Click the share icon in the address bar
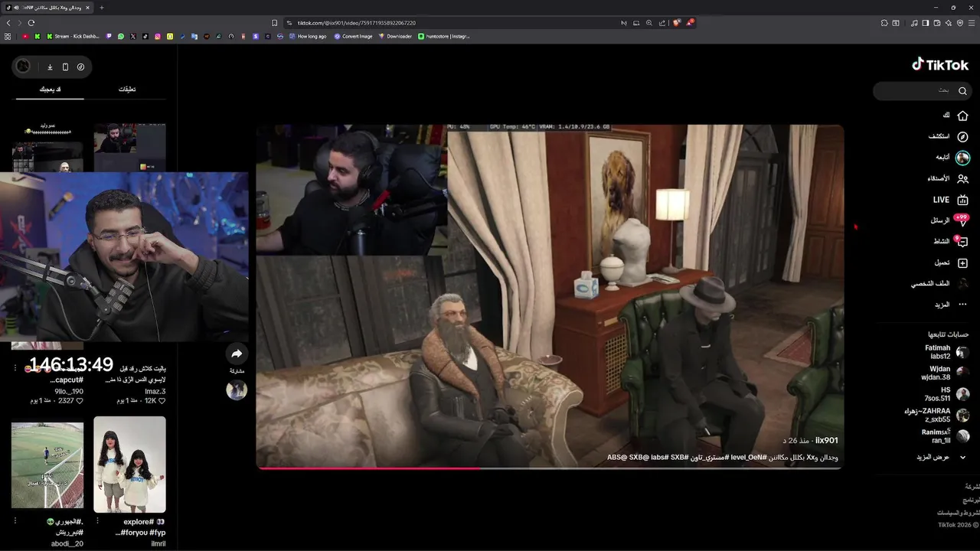The height and width of the screenshot is (551, 980). tap(662, 23)
